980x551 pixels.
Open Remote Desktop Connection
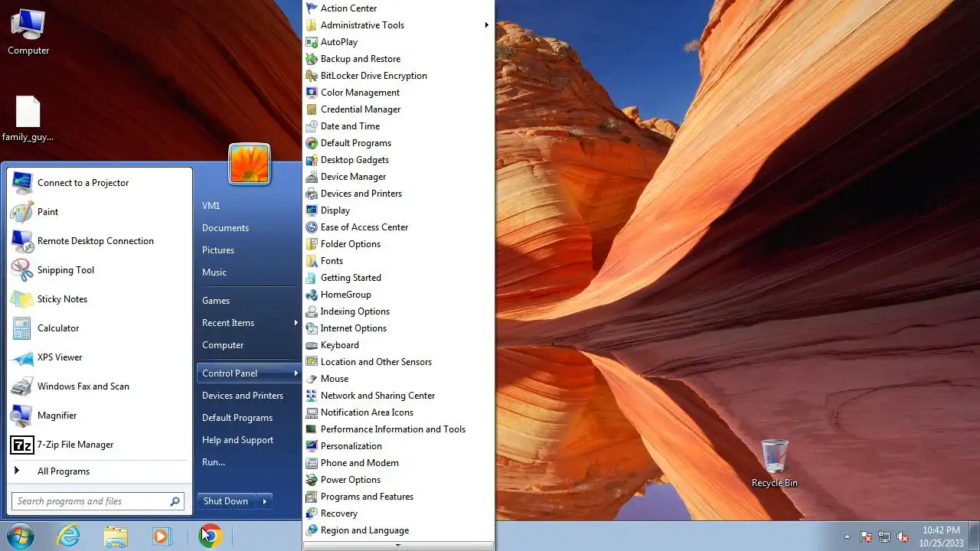click(99, 241)
